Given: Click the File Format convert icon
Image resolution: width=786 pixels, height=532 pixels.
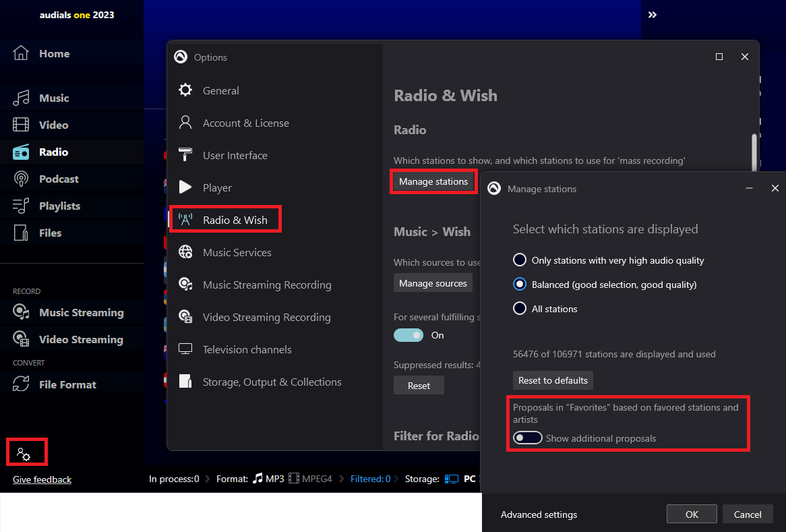Looking at the screenshot, I should pyautogui.click(x=20, y=384).
